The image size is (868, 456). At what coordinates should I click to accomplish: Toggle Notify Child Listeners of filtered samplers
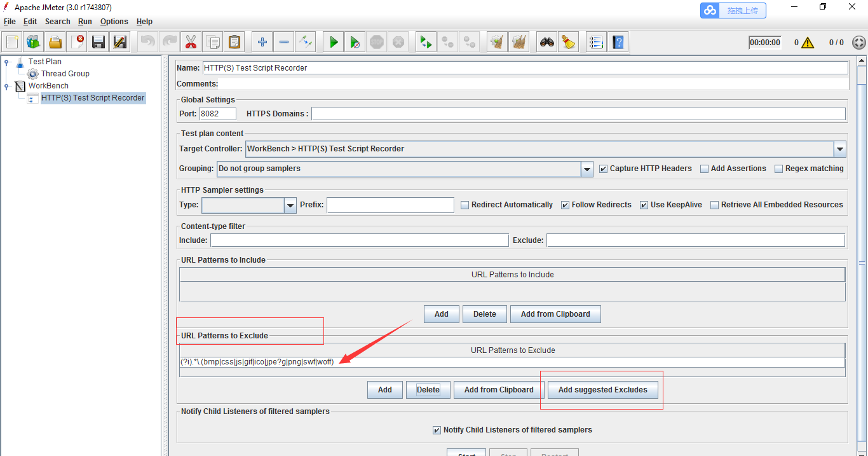[x=437, y=430]
